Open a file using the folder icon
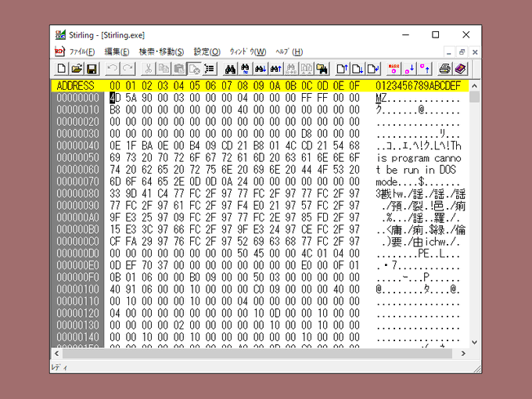This screenshot has height=399, width=532. [77, 69]
